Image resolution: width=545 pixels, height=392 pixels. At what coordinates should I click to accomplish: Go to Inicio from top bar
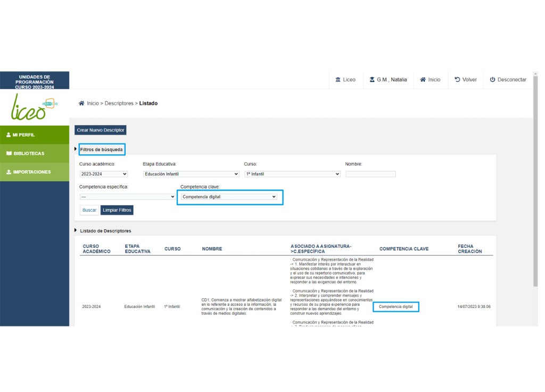click(x=430, y=80)
